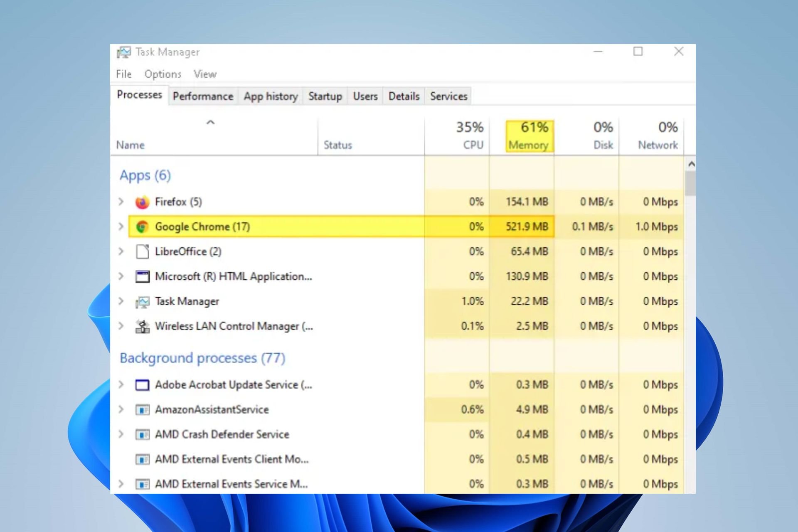
Task: Sort processes by Network column
Action: pos(651,137)
